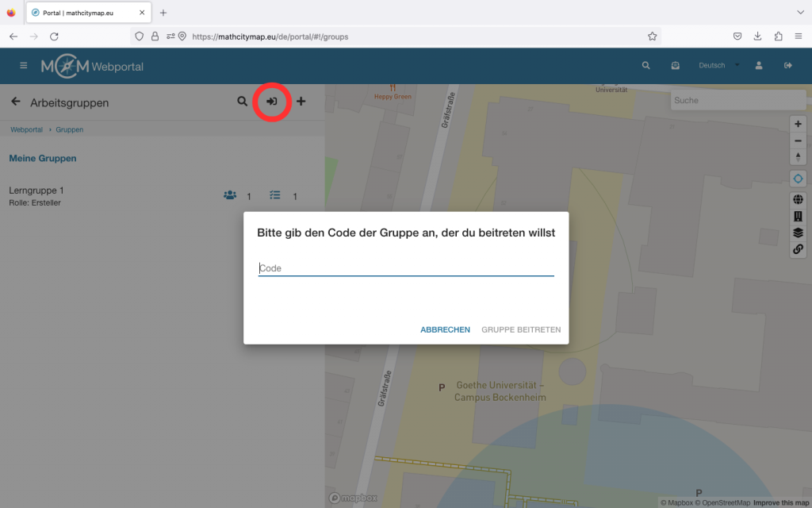Open the hamburger menu in the header
This screenshot has height=508, width=812.
[x=24, y=66]
